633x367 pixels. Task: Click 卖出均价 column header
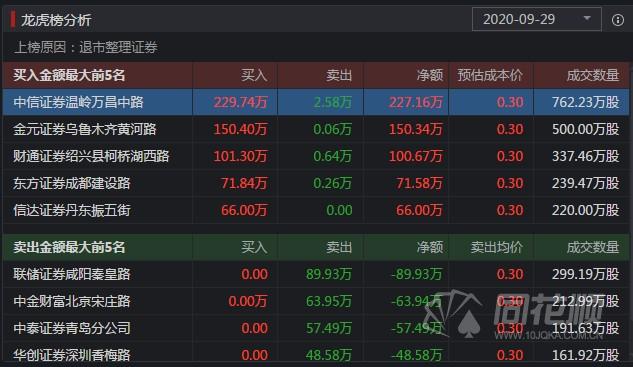(x=497, y=247)
